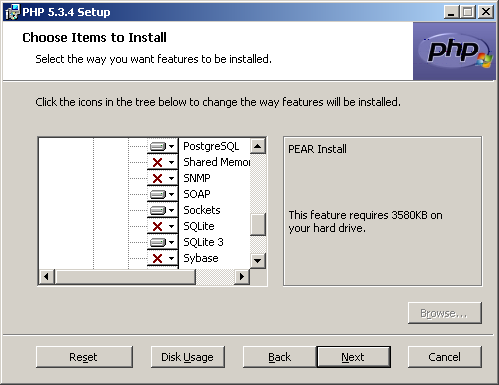Image resolution: width=499 pixels, height=385 pixels.
Task: Click the vertical scrollbar thumb in the feature list
Action: pos(258,224)
